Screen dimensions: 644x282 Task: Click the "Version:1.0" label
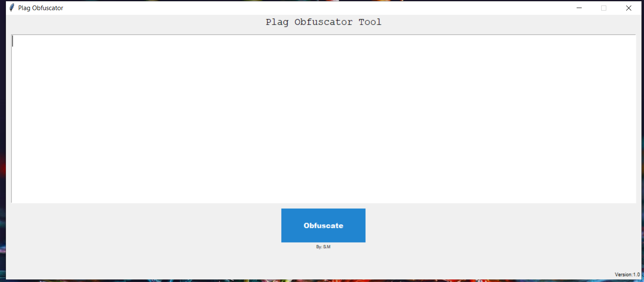[627, 274]
